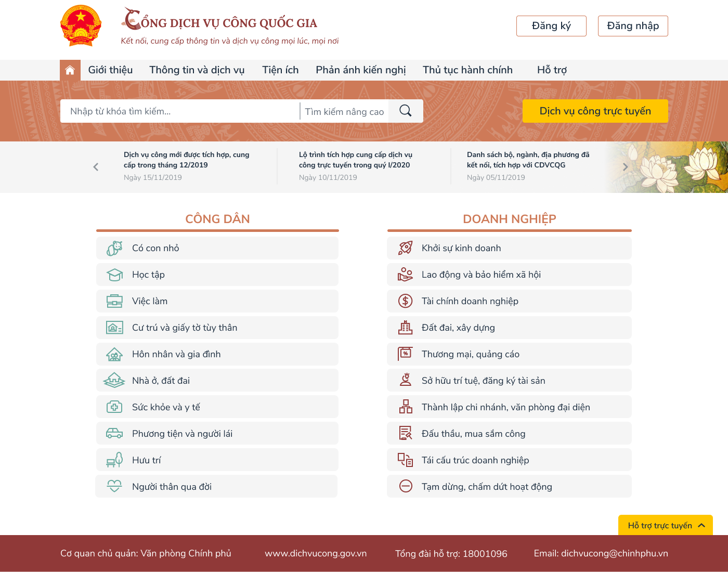The height and width of the screenshot is (572, 728).
Task: Click the national emblem logo
Action: pos(81,26)
